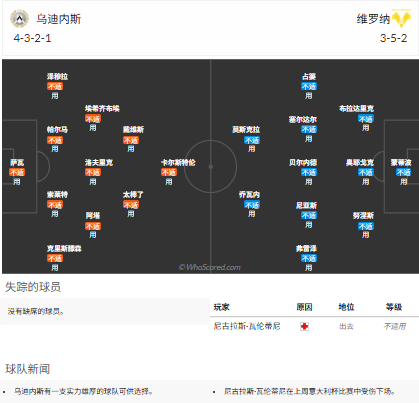Select player 洛夫里克 on the pitch

[99, 163]
